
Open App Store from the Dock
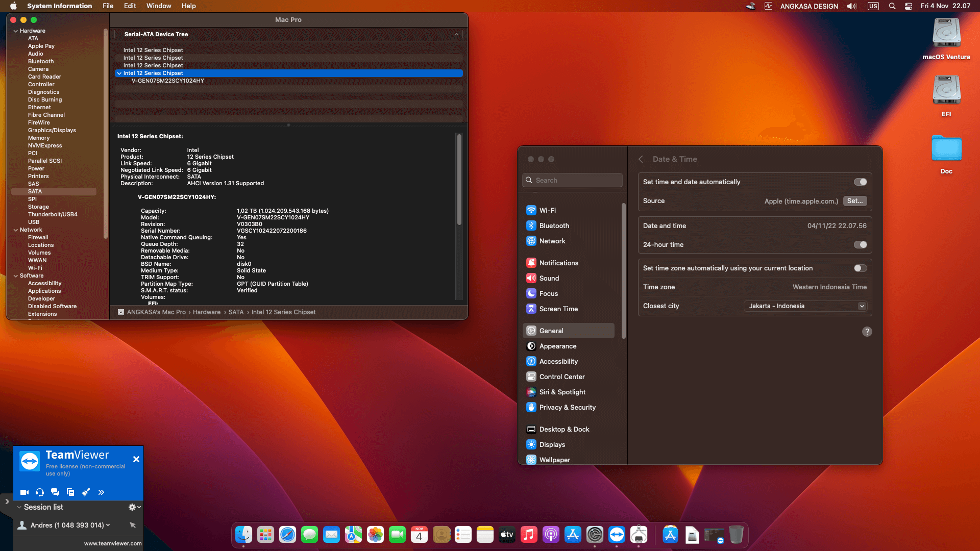(x=573, y=535)
